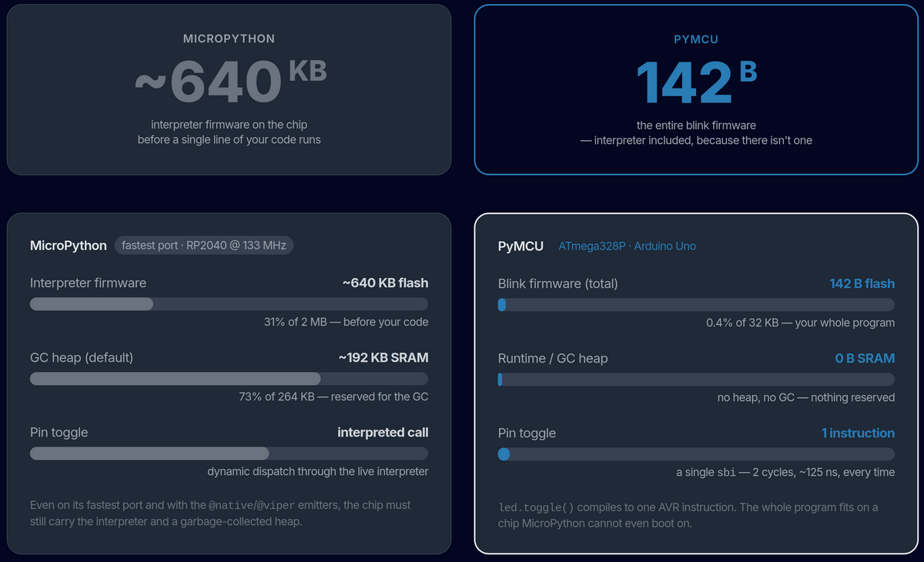Click the Blink firmware (total) progress bar
Image resolution: width=924 pixels, height=562 pixels.
(696, 305)
